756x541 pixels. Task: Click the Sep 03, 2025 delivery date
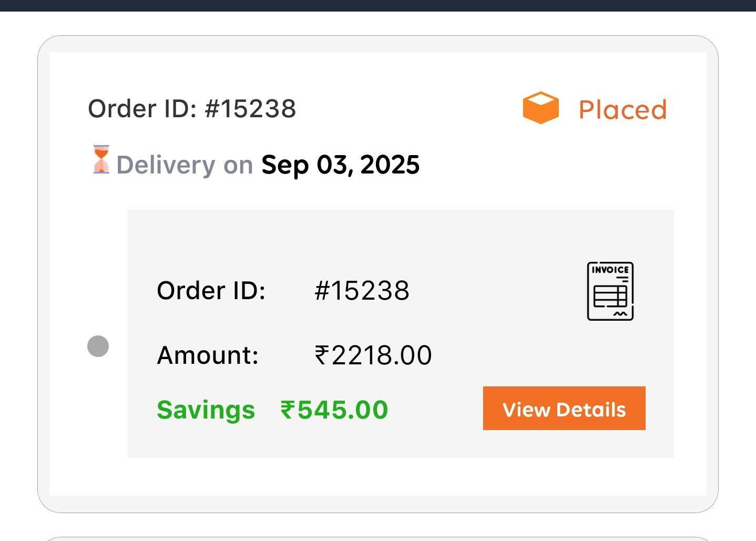pos(340,165)
